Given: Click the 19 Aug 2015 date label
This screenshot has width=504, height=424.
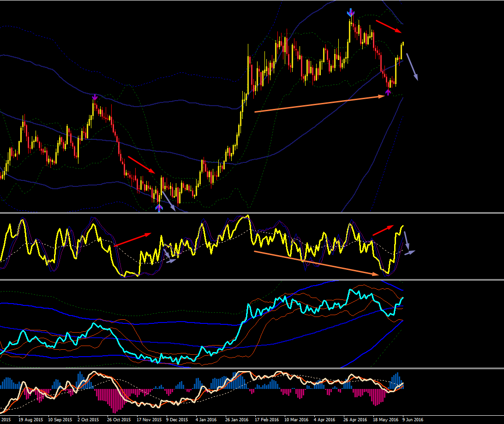Looking at the screenshot, I should [30, 419].
